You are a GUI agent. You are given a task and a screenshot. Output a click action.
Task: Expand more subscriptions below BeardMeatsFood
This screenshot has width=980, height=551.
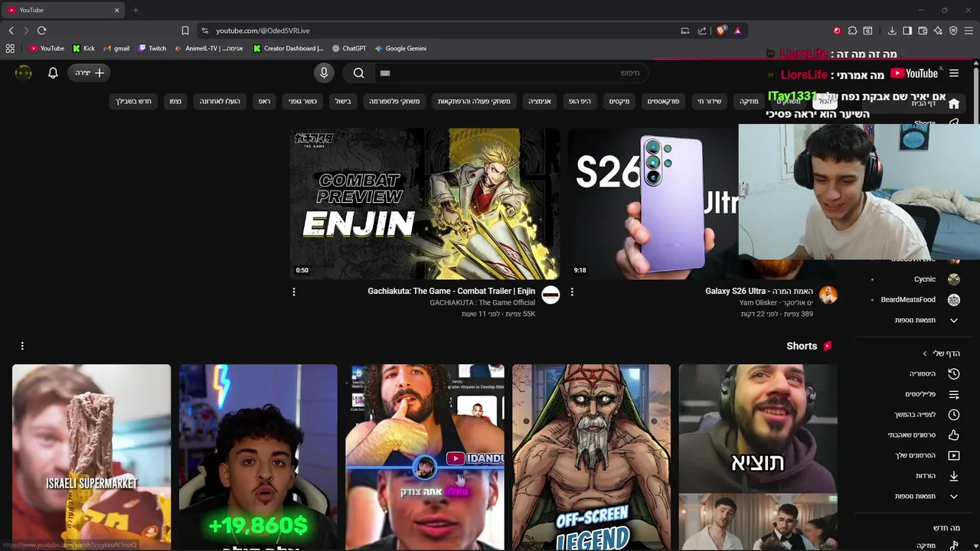coord(926,320)
